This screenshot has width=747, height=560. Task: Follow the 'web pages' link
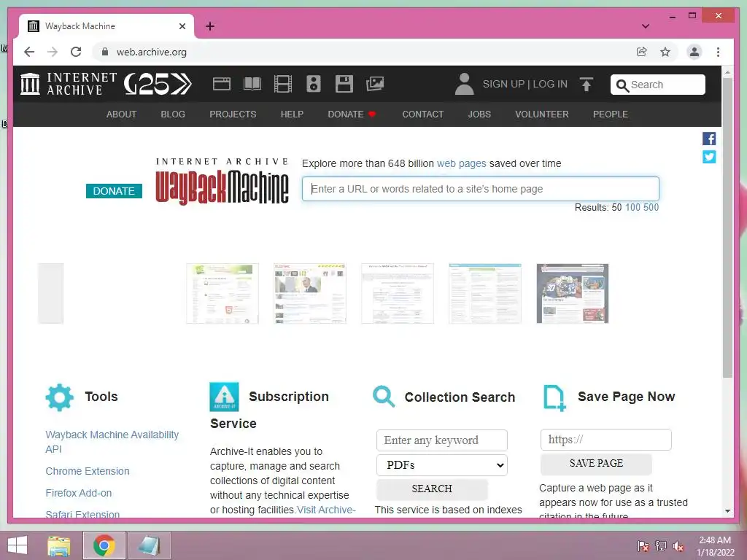pyautogui.click(x=461, y=163)
